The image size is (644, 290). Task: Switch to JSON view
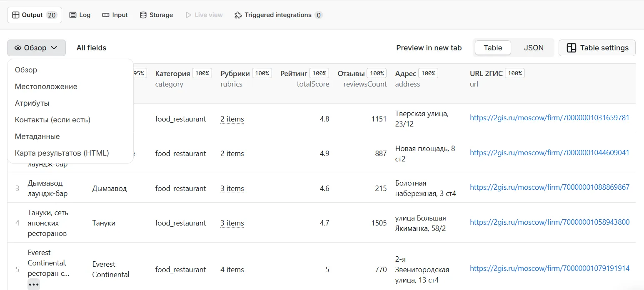[x=534, y=48]
